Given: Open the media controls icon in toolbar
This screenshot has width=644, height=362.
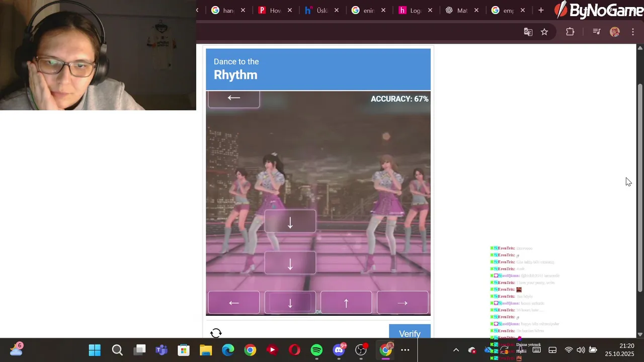Looking at the screenshot, I should pos(597,32).
